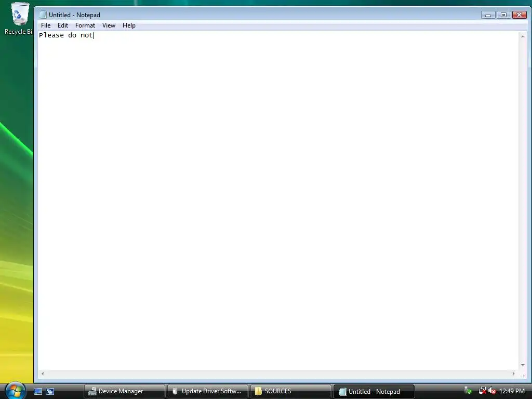Open the Edit menu in Notepad

click(63, 25)
